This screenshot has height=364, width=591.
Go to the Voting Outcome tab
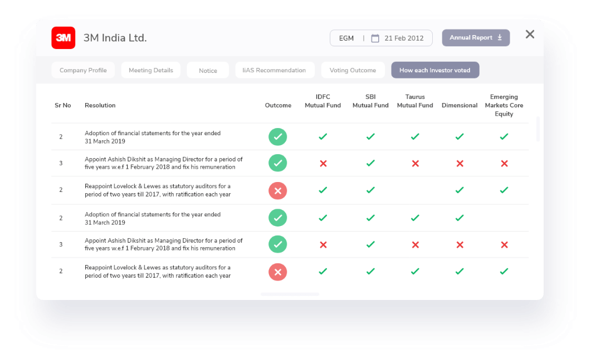point(353,70)
